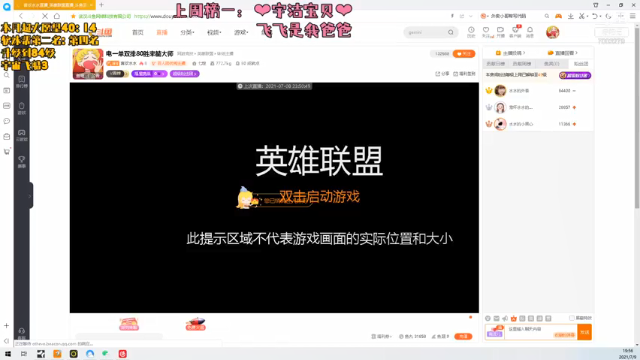Click the left sidebar search icon
Screen dimensions: 640x360
[x=7, y=75]
